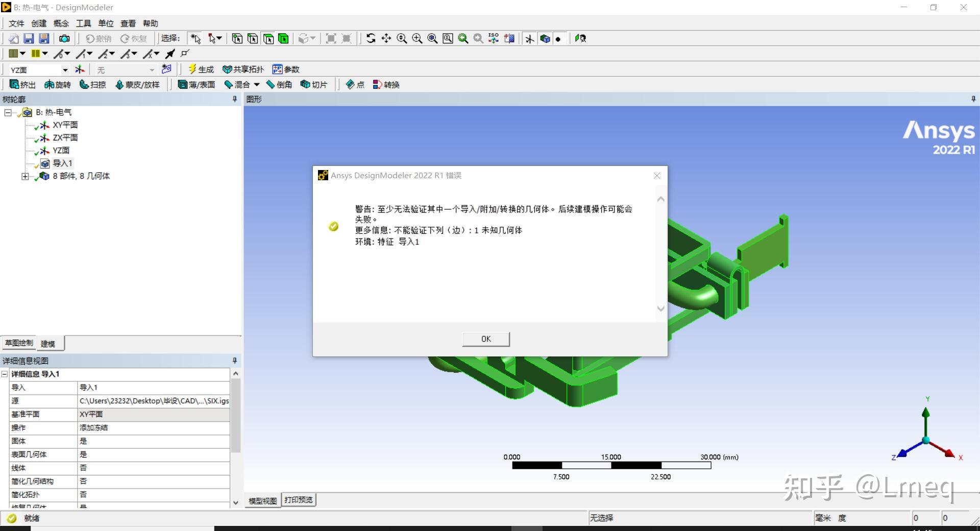The height and width of the screenshot is (531, 980).
Task: Toggle the 图形 graphics panel pin icon
Action: tap(973, 99)
